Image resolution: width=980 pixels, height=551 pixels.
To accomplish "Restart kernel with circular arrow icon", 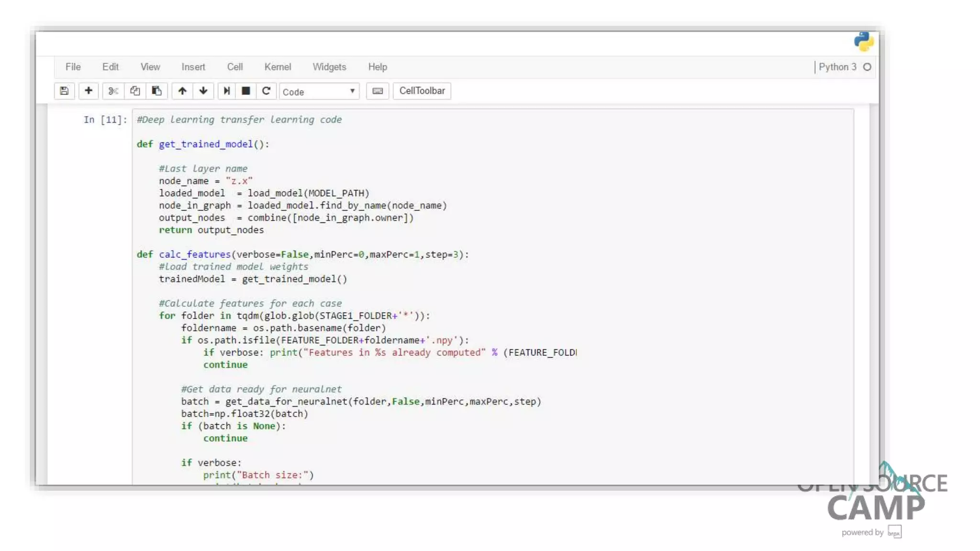I will [x=267, y=91].
